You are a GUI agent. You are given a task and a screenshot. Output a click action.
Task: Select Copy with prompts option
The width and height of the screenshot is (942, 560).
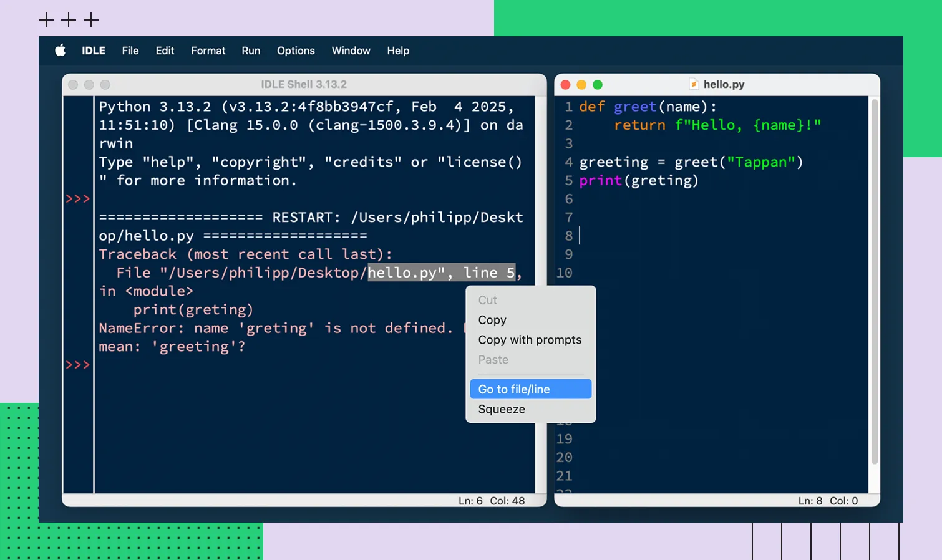click(530, 340)
